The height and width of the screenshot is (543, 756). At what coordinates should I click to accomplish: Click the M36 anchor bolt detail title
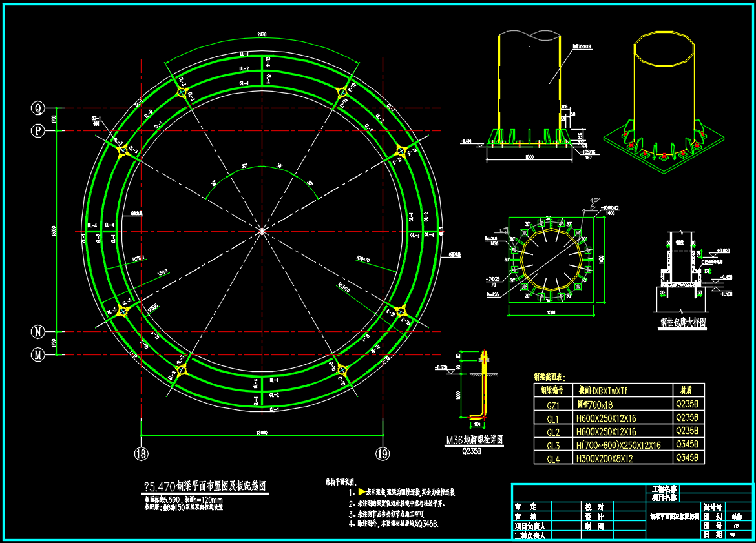[x=475, y=440]
